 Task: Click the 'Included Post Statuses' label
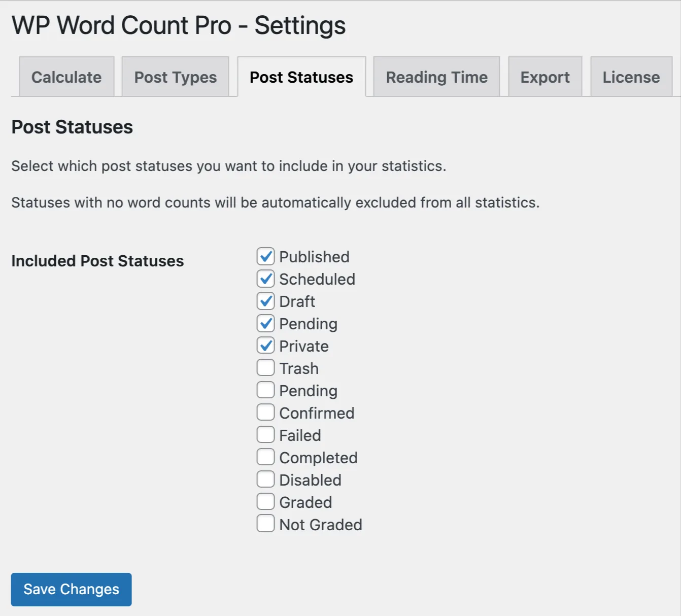(97, 261)
